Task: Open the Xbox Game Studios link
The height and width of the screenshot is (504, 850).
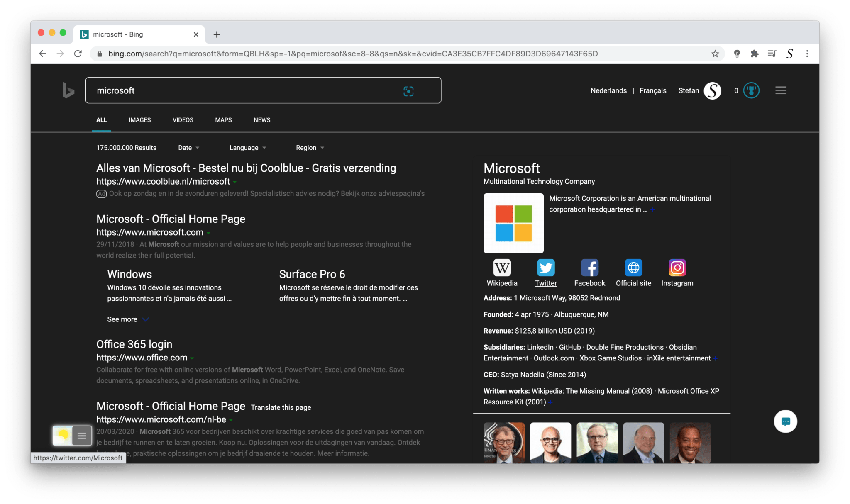Action: click(611, 358)
